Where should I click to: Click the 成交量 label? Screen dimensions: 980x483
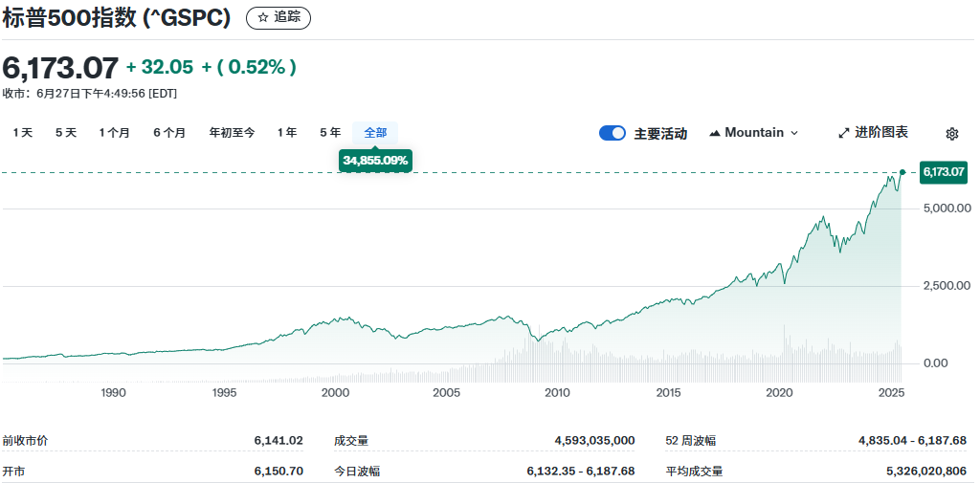point(351,441)
